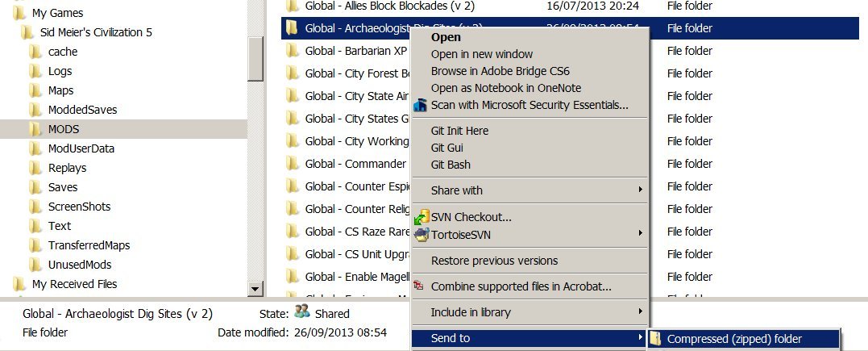Open the cache folder in tree

pyautogui.click(x=63, y=52)
